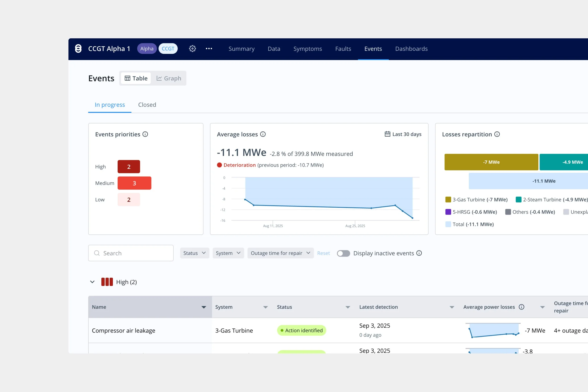This screenshot has width=588, height=392.
Task: Open the settings gear in the top bar
Action: (x=192, y=48)
